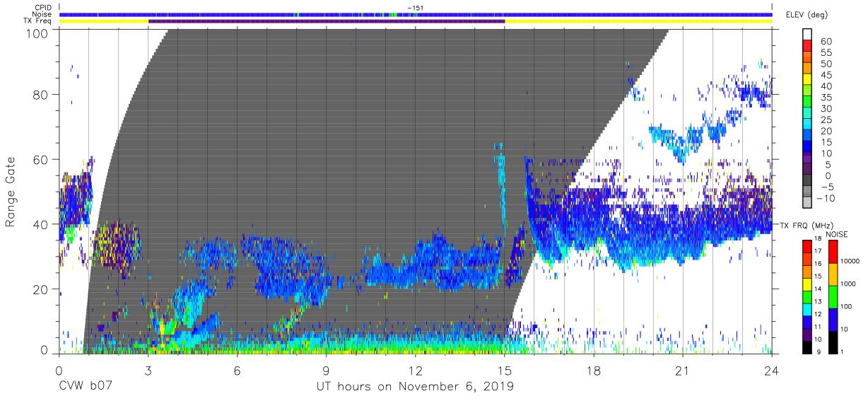The width and height of the screenshot is (868, 401).
Task: Click the '6' UT hour tick label
Action: coord(237,370)
